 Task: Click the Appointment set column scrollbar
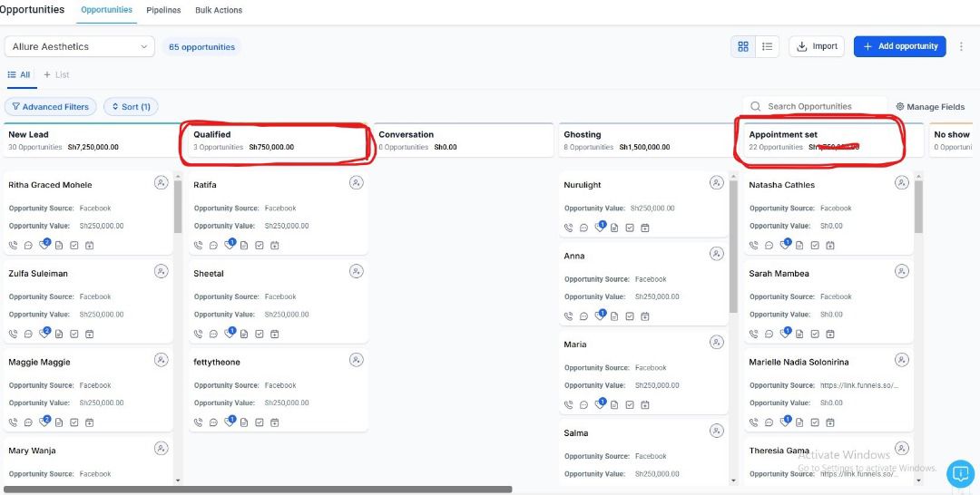point(918,208)
